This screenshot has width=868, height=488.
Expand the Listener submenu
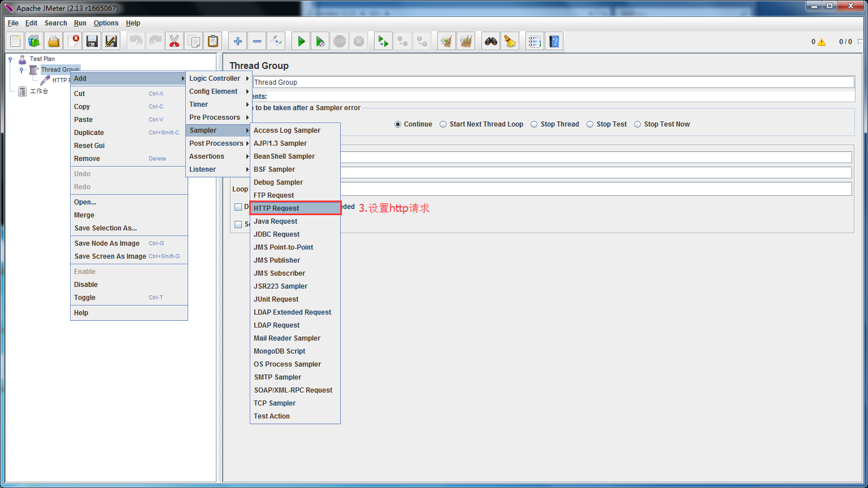tap(219, 169)
